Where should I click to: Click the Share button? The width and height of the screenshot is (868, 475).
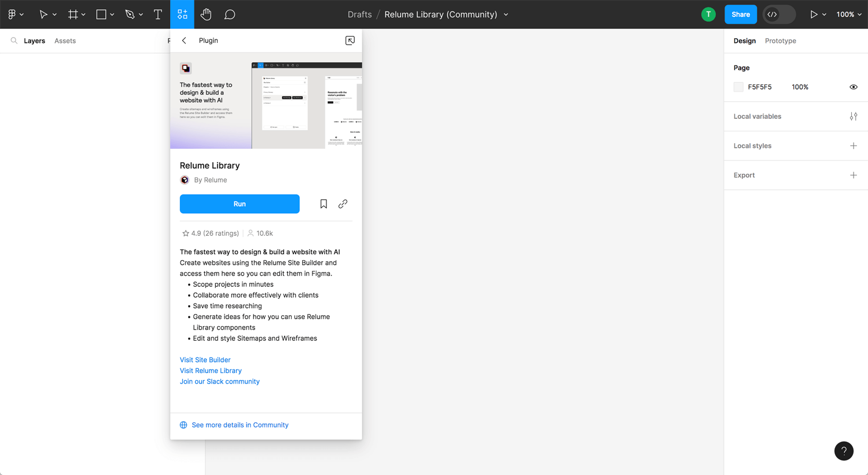(x=741, y=14)
